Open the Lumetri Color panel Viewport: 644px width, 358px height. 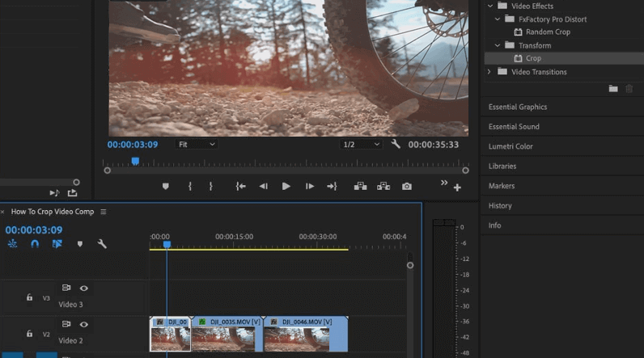tap(511, 146)
